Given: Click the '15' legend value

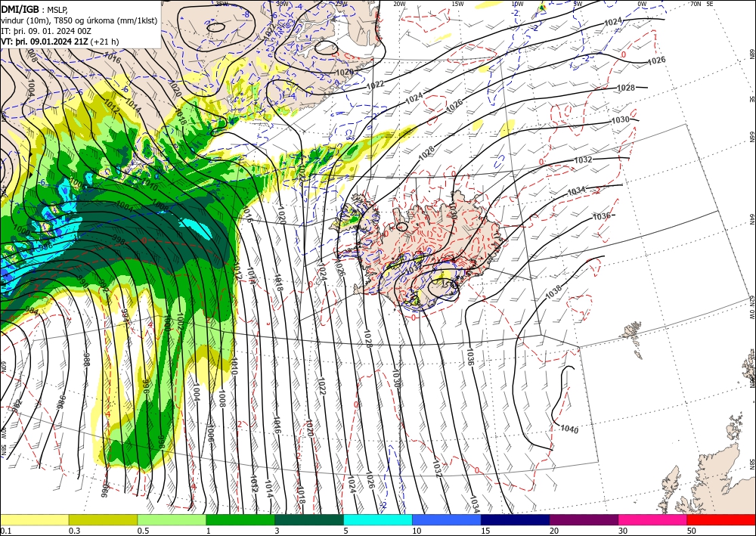Looking at the screenshot, I should pyautogui.click(x=485, y=531).
